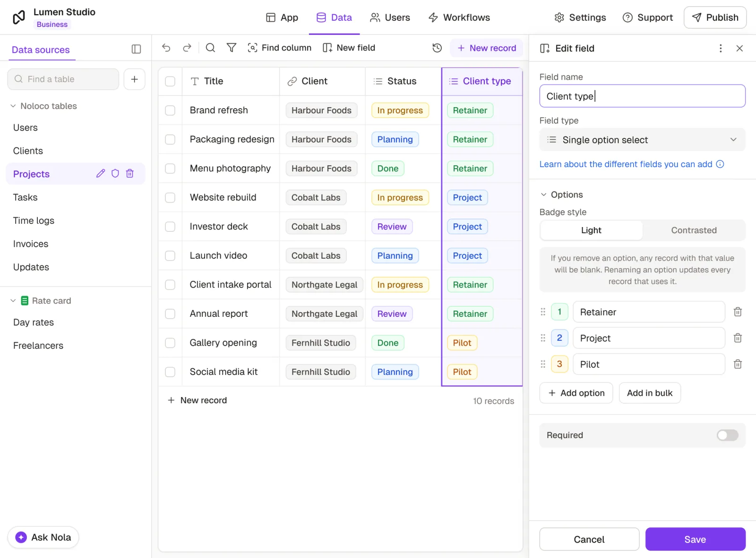Viewport: 756px width, 558px height.
Task: Collapse the sidebar with panel icon
Action: [136, 49]
